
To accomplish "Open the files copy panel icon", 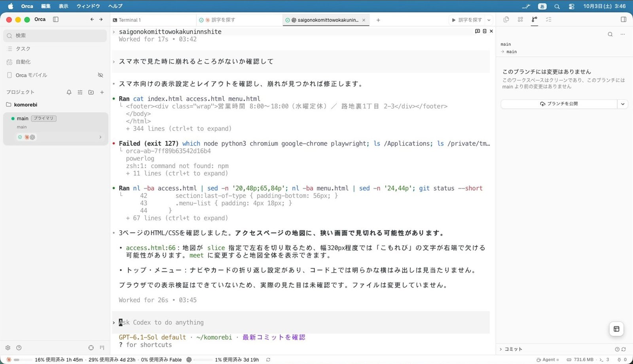I will click(506, 19).
